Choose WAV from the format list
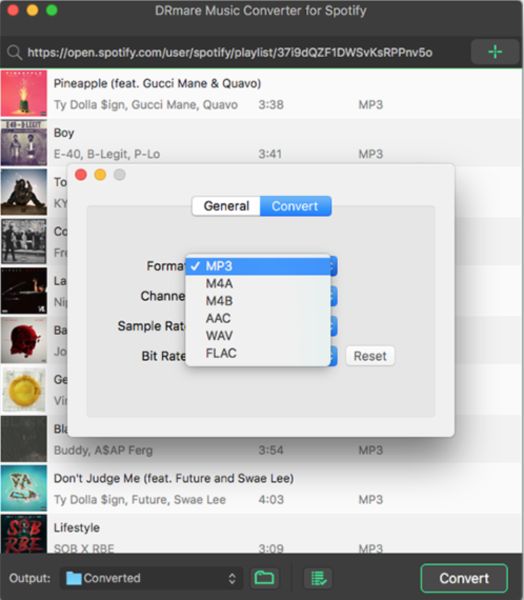The image size is (524, 600). [258, 336]
